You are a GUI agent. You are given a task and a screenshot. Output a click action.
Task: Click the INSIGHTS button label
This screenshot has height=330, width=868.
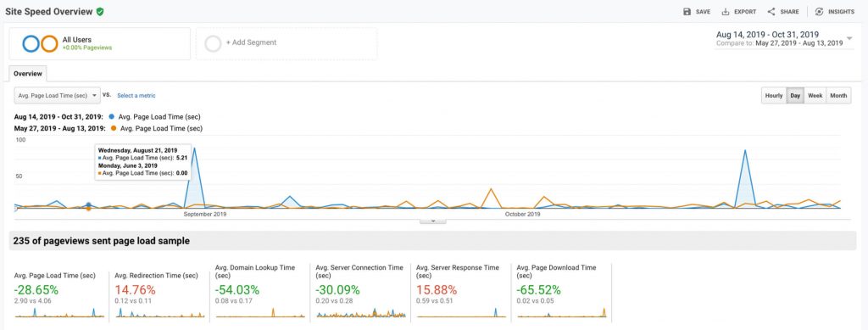click(x=842, y=12)
